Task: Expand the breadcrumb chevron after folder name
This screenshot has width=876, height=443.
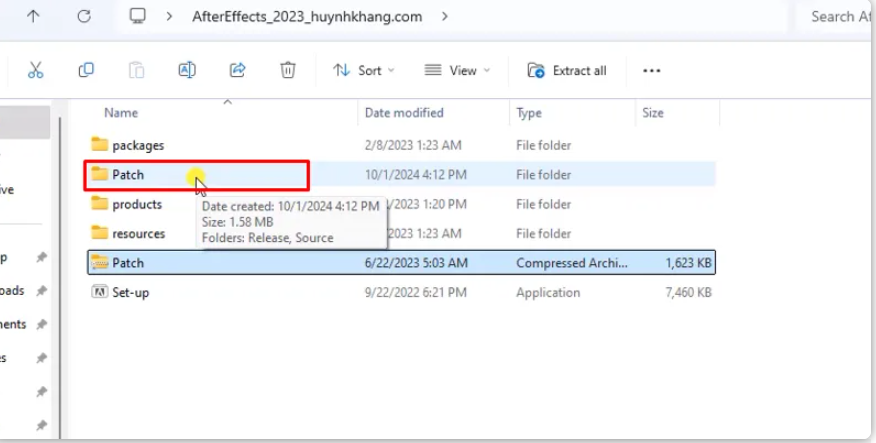Action: (x=444, y=16)
